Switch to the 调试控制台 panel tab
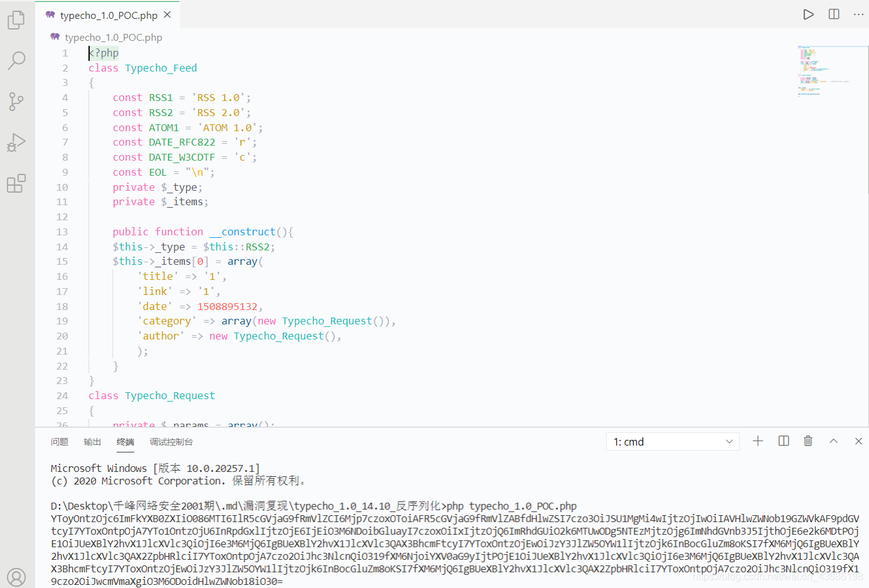This screenshot has width=869, height=588. (171, 442)
